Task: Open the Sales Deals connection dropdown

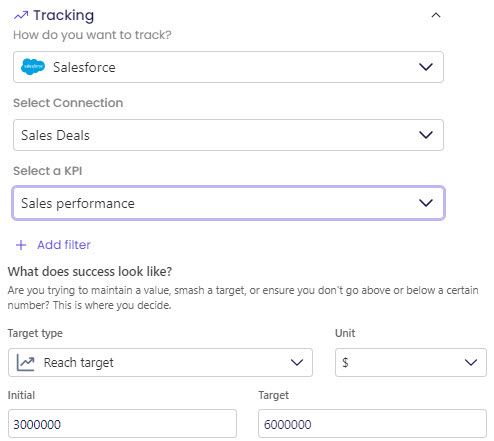Action: pyautogui.click(x=228, y=135)
